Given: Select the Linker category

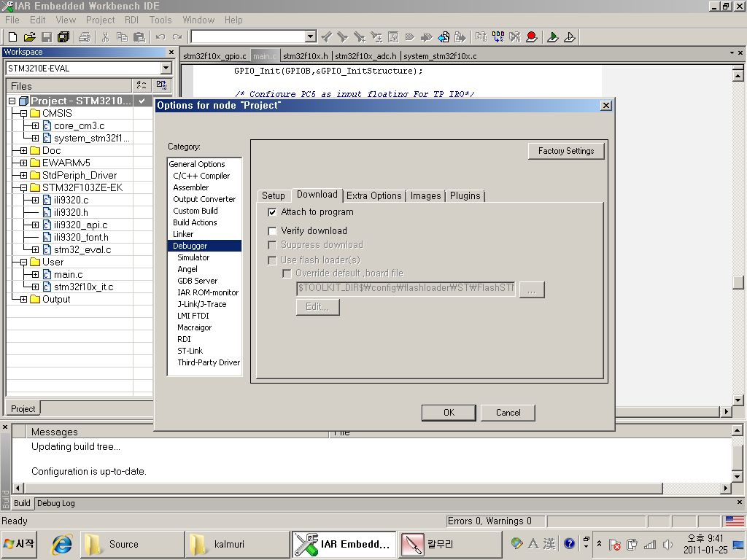Looking at the screenshot, I should coord(183,234).
